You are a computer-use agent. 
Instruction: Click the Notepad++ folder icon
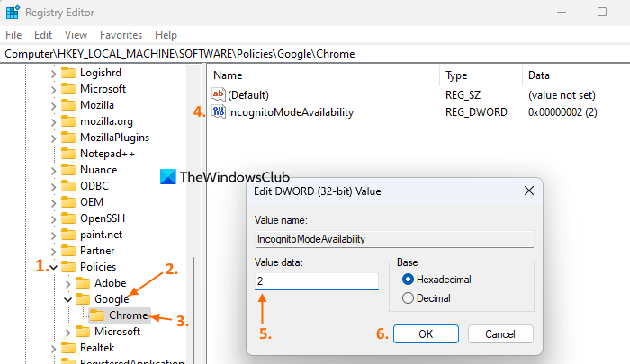[x=68, y=154]
